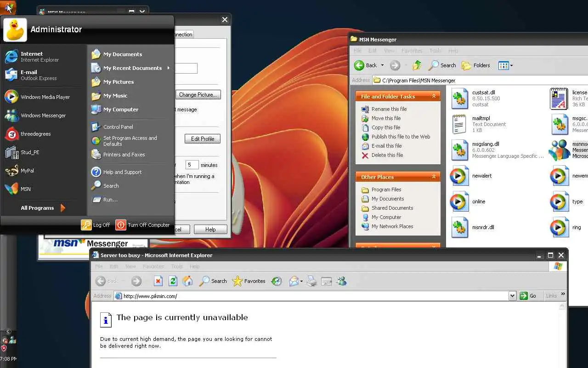
Task: Collapse File and Folder Tasks panel
Action: [434, 97]
